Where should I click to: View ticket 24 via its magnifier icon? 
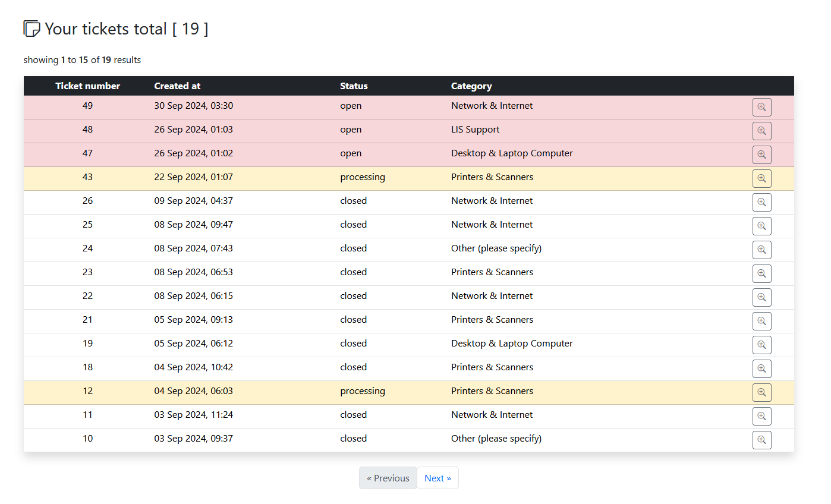click(x=761, y=250)
